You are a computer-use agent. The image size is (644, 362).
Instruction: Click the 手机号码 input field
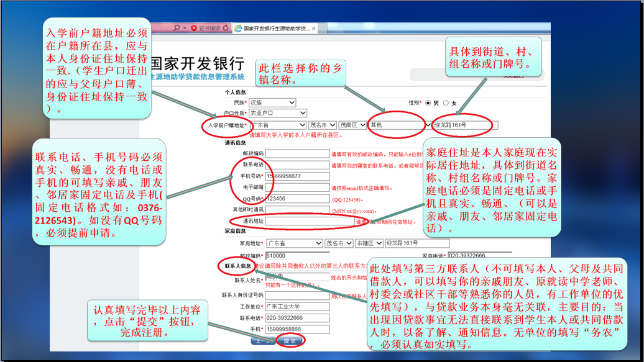297,176
